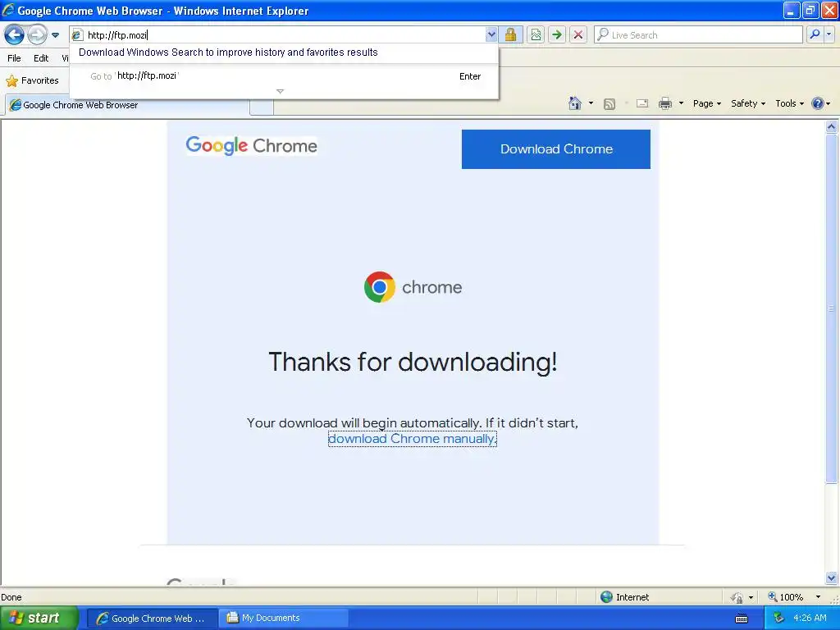Click the search magnifier button

tap(815, 34)
